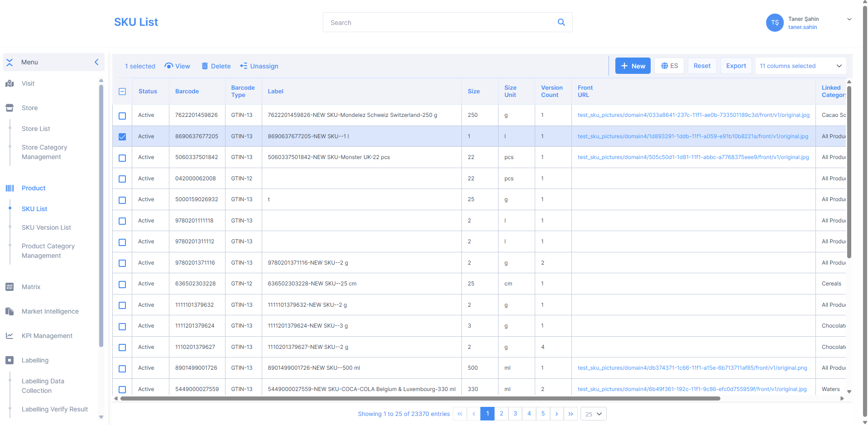Click the eye View icon

pyautogui.click(x=169, y=66)
